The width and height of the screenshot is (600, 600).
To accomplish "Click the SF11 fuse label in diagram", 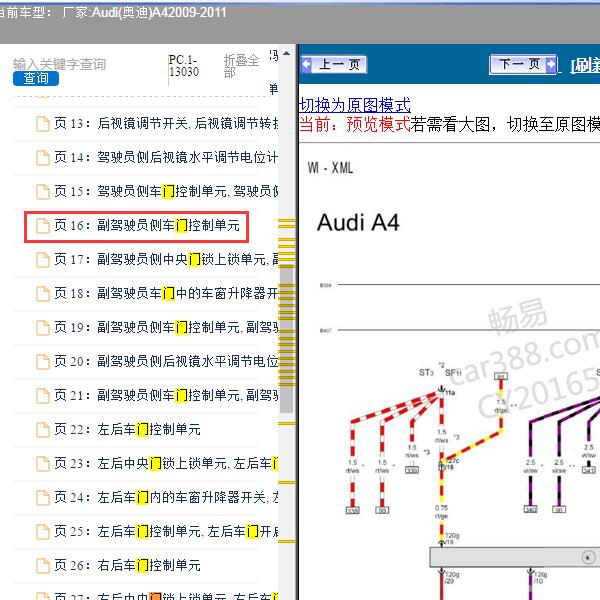I will point(453,372).
